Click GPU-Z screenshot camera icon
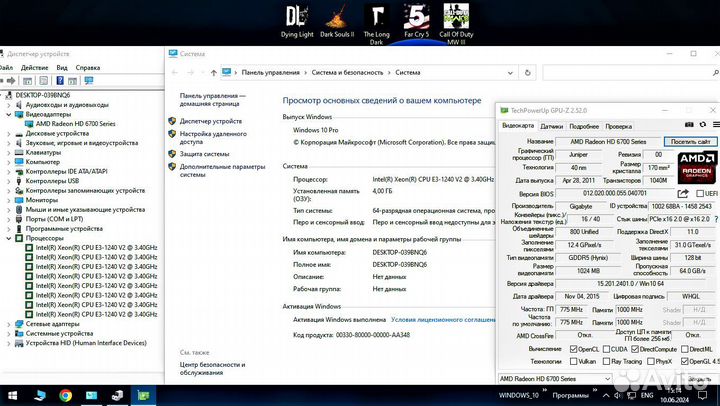Viewport: 720px width, 406px height. click(689, 125)
